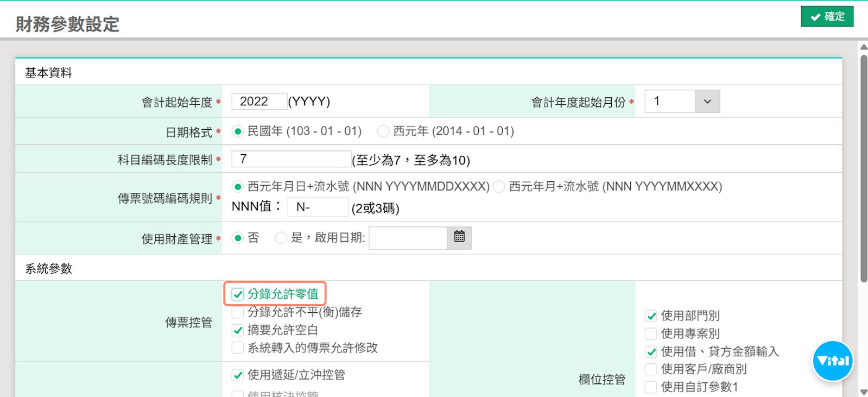Select 是 to enable 財產管理

(x=281, y=238)
